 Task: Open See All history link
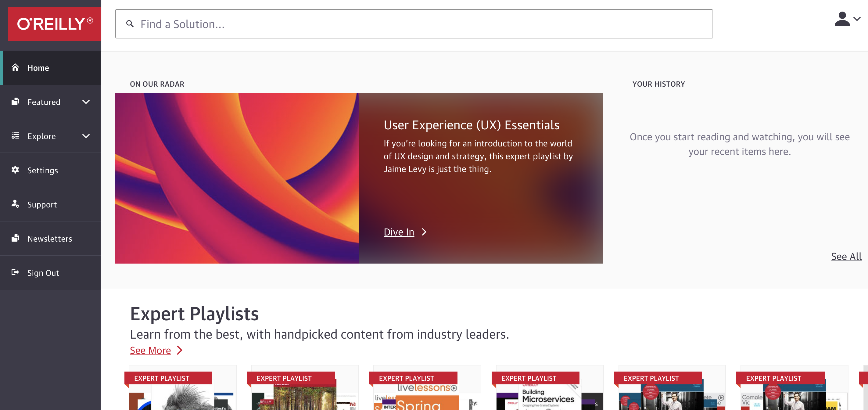point(846,257)
